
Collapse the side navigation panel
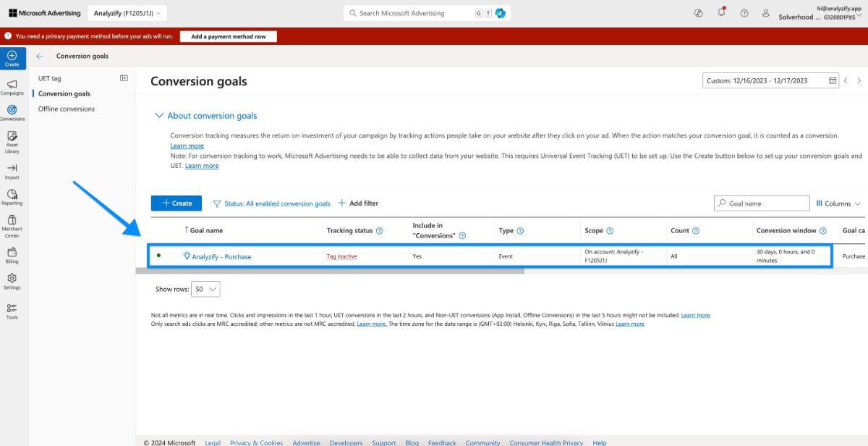pos(124,78)
